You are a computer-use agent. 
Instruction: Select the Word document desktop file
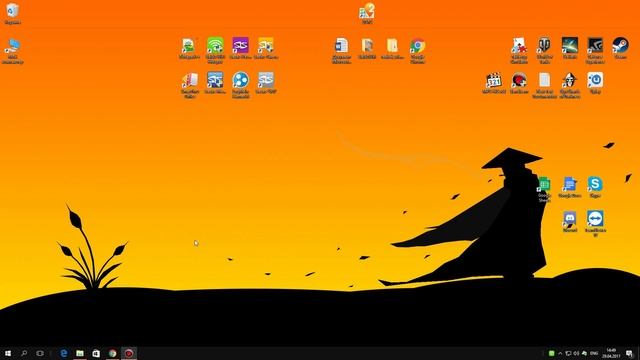341,51
